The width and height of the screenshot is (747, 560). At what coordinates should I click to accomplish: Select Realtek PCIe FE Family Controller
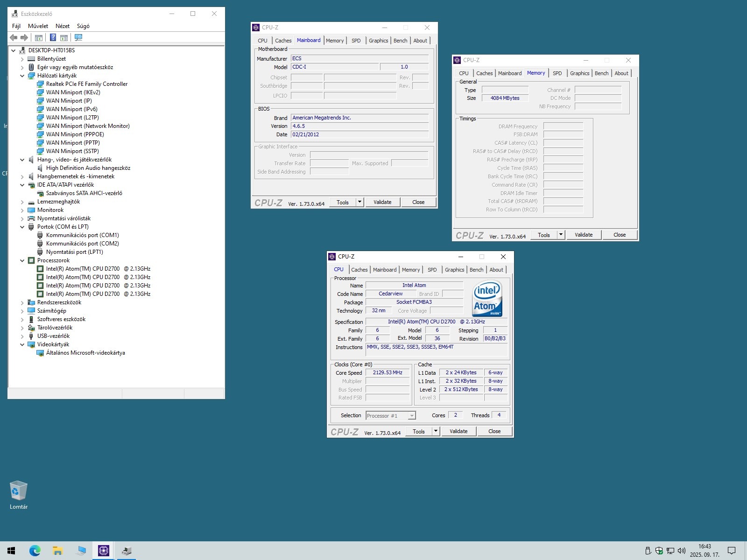click(x=86, y=84)
